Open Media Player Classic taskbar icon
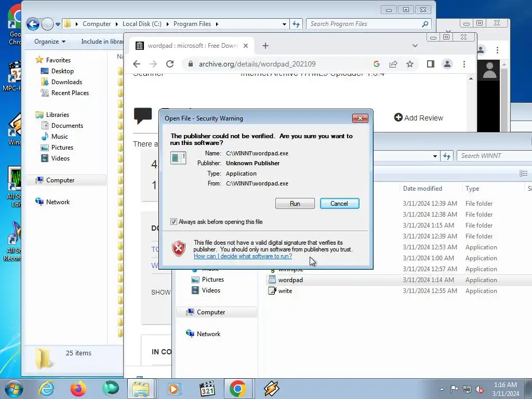Screen dimensions: 532x399 click(207, 389)
